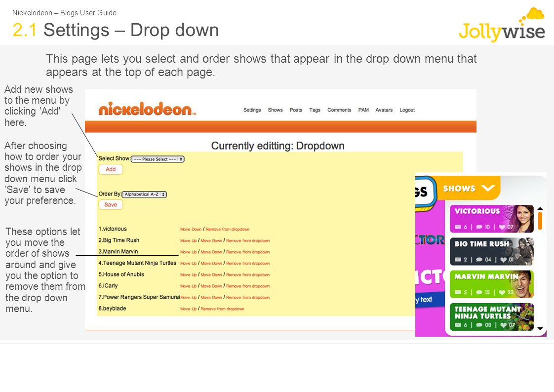Image resolution: width=554 pixels, height=392 pixels.
Task: Remove Power Rangers Super Samurai from dropdown
Action: click(x=248, y=297)
